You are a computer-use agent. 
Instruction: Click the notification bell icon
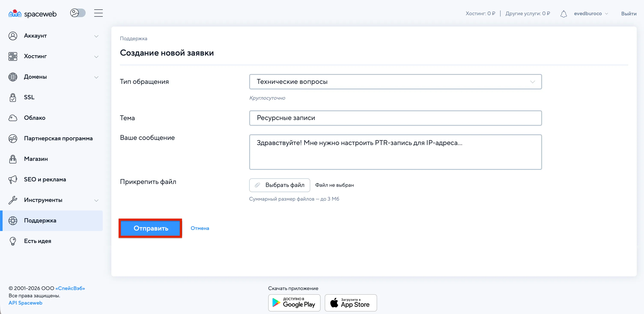coord(563,14)
